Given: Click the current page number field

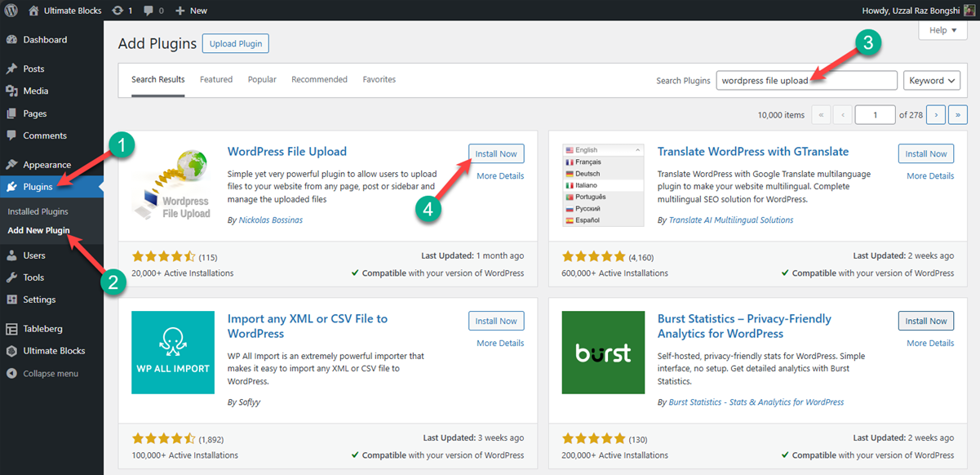Looking at the screenshot, I should click(875, 115).
